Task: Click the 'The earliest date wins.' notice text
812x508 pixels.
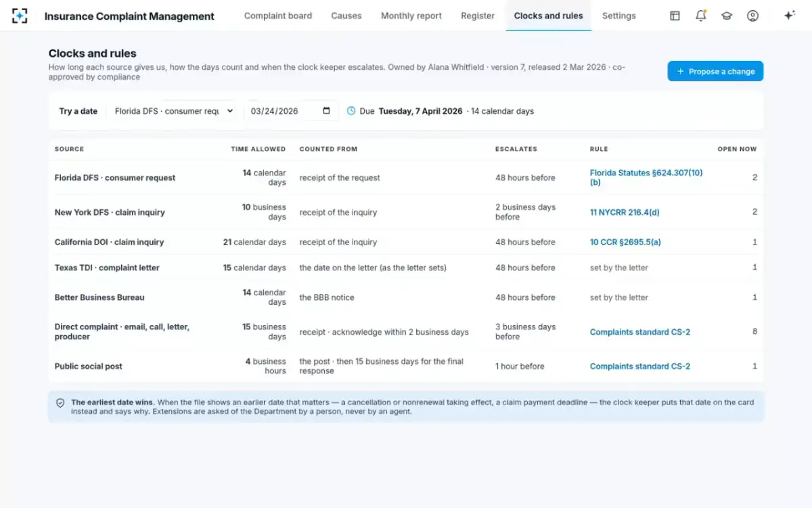Action: click(x=113, y=402)
